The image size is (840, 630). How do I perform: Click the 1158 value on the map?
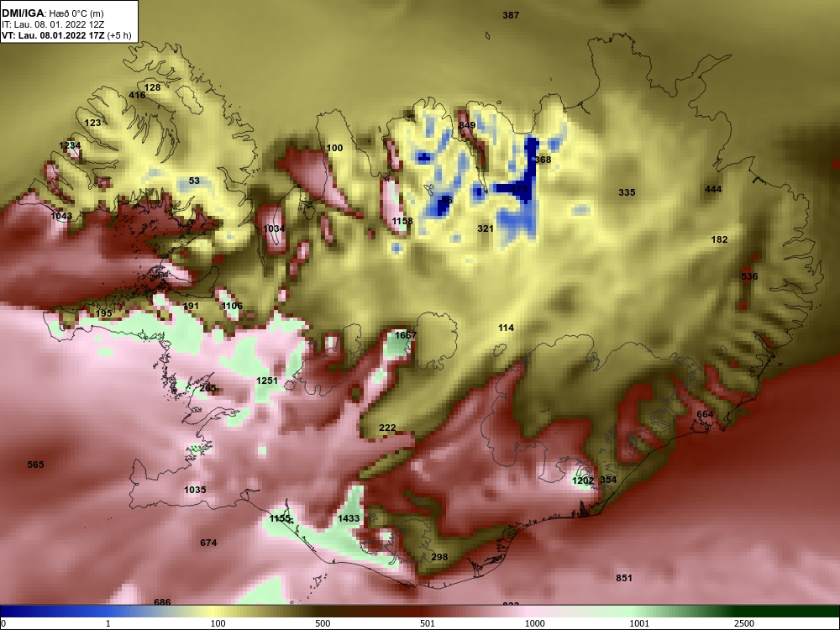(x=402, y=221)
